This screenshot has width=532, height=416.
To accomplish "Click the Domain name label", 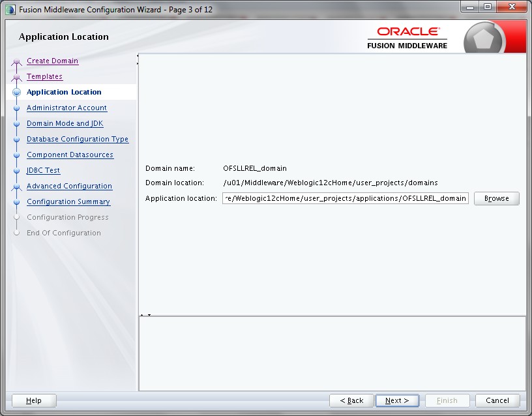I will pos(170,168).
